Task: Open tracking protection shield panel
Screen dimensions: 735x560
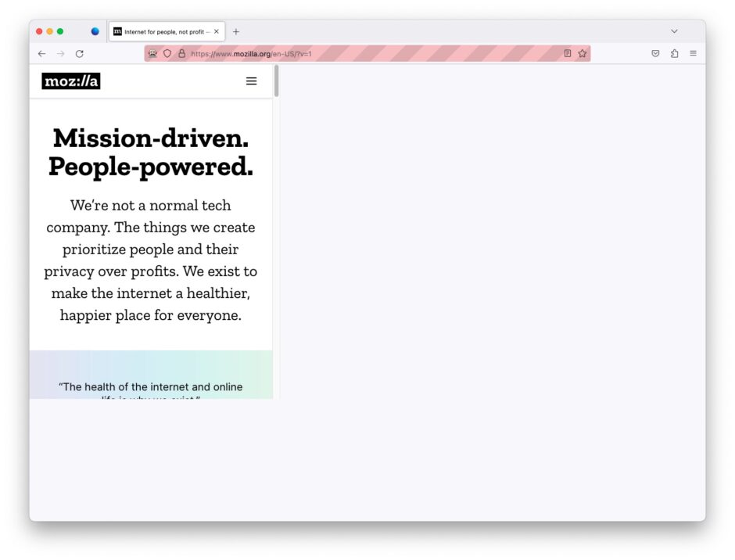Action: click(x=167, y=53)
